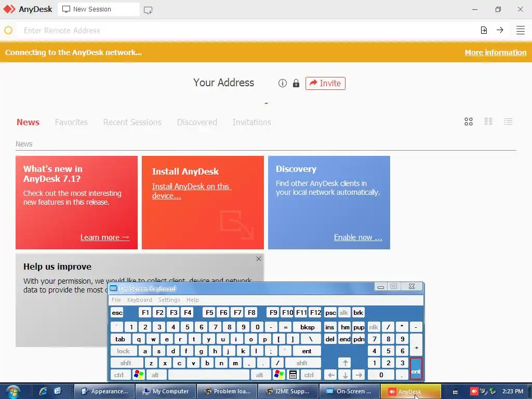Image resolution: width=532 pixels, height=399 pixels.
Task: Click the highlighted numpad ent key
Action: [416, 369]
